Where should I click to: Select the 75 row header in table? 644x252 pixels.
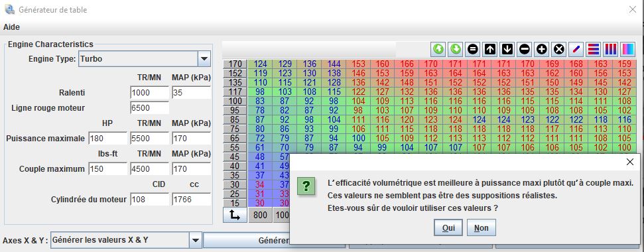pyautogui.click(x=235, y=129)
